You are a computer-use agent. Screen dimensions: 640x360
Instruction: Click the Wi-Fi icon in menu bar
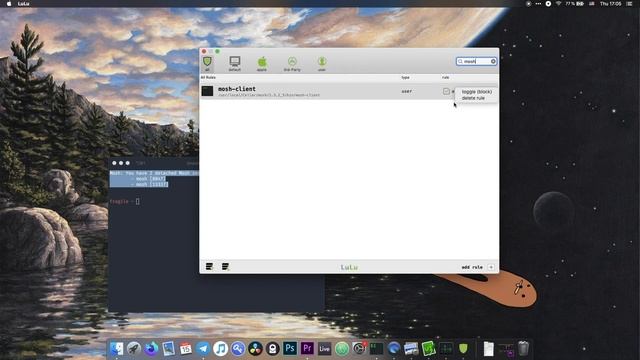point(558,4)
